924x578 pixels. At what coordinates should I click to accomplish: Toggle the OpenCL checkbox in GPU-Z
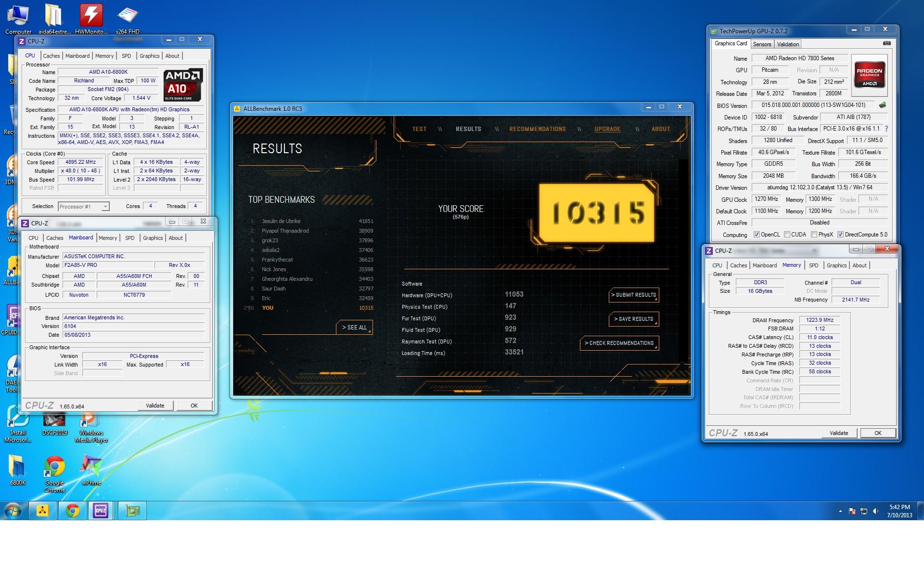point(757,235)
